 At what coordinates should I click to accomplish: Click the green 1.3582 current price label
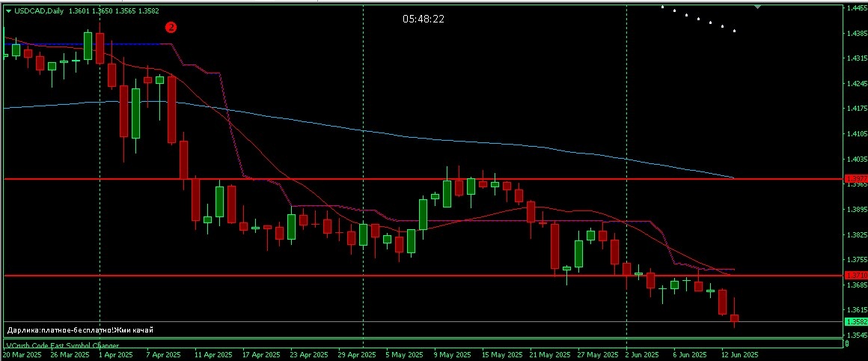856,322
